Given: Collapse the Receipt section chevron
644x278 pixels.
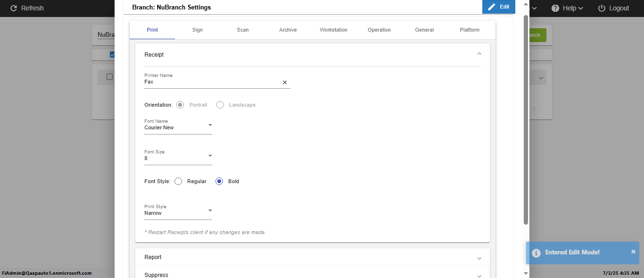Looking at the screenshot, I should point(479,54).
